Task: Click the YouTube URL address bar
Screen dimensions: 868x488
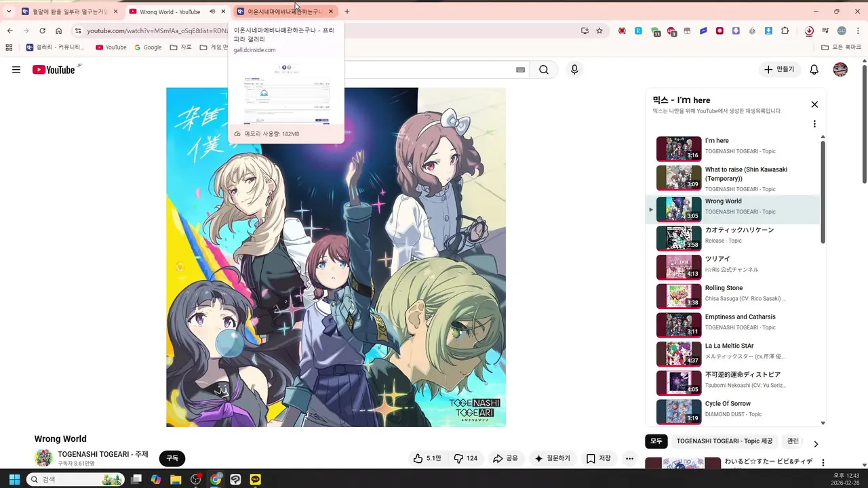Action: click(x=339, y=30)
